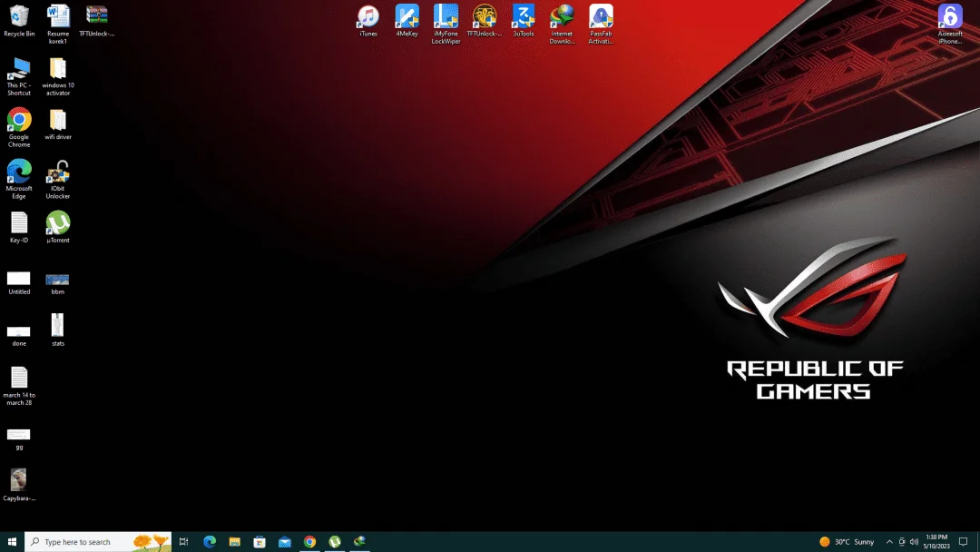Image resolution: width=980 pixels, height=552 pixels.
Task: Launch Microsoft Edge from the taskbar
Action: pyautogui.click(x=210, y=541)
